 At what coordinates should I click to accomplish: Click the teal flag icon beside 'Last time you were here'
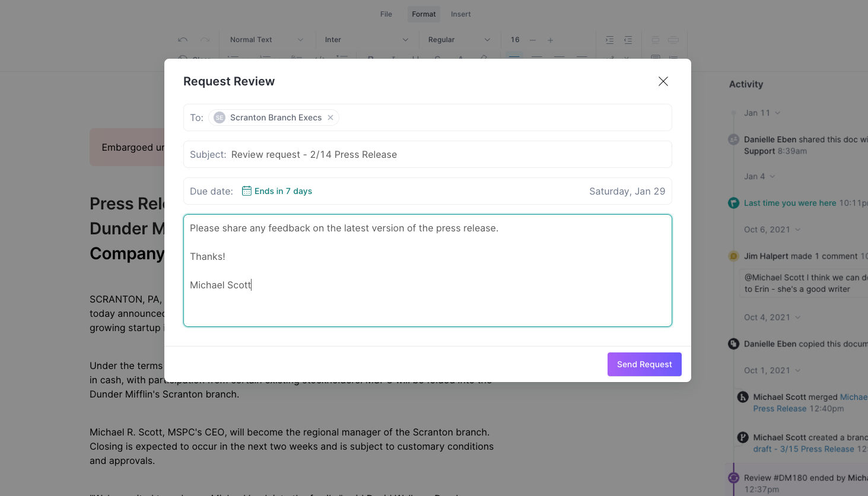[x=733, y=203]
